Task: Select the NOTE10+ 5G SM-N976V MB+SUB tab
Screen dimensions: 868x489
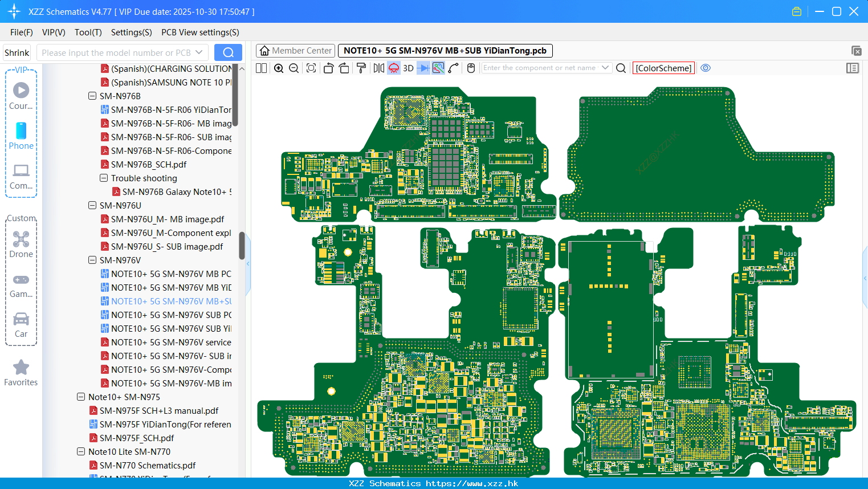Action: point(445,51)
